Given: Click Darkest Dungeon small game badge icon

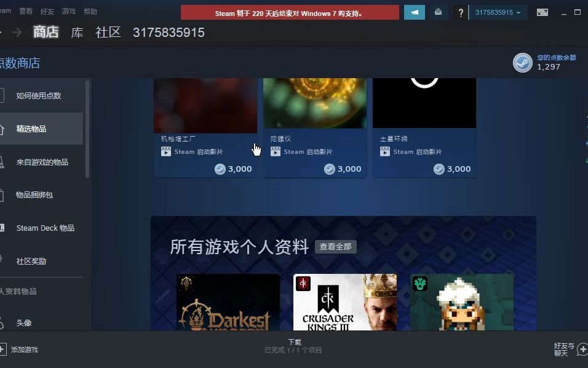Looking at the screenshot, I should click(186, 283).
